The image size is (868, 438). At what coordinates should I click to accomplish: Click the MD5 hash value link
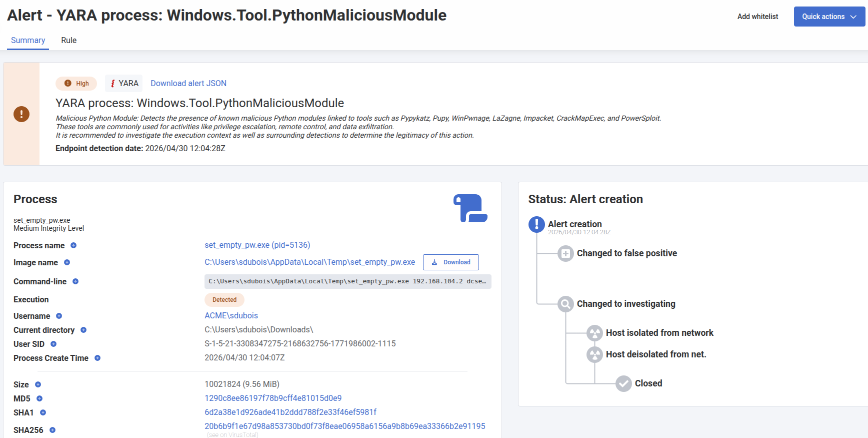pyautogui.click(x=273, y=398)
